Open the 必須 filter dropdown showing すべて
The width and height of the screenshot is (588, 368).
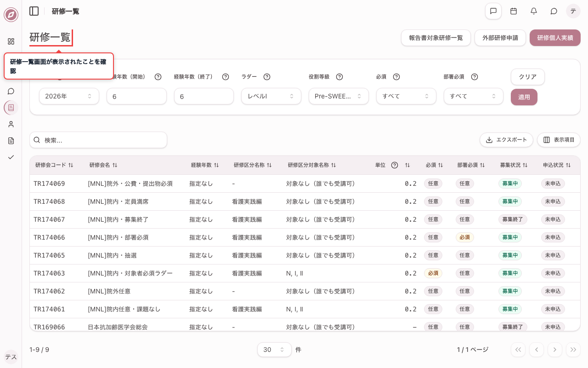tap(406, 96)
